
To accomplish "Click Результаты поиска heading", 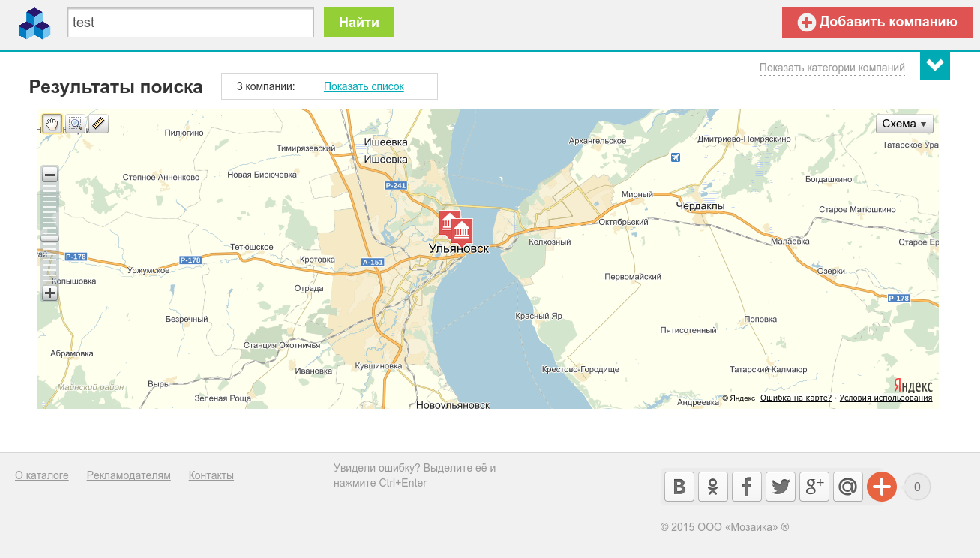I will [116, 87].
